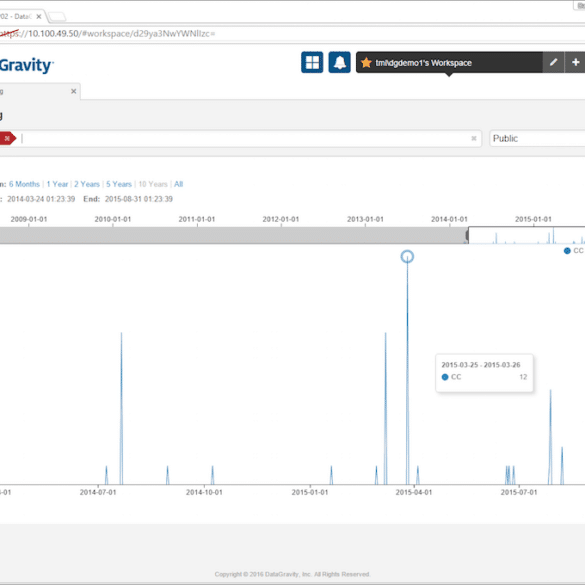This screenshot has width=585, height=585.
Task: Open a new browser tab
Action: pyautogui.click(x=57, y=16)
